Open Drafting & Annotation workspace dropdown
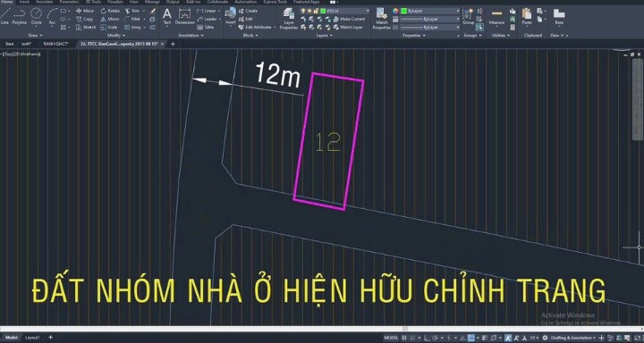This screenshot has height=343, width=644. coord(572,338)
